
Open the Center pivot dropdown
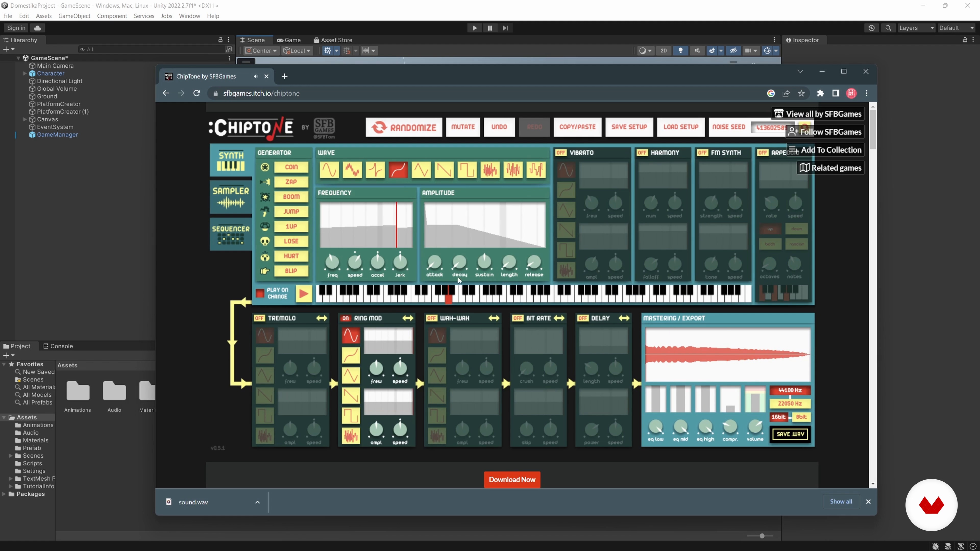261,51
